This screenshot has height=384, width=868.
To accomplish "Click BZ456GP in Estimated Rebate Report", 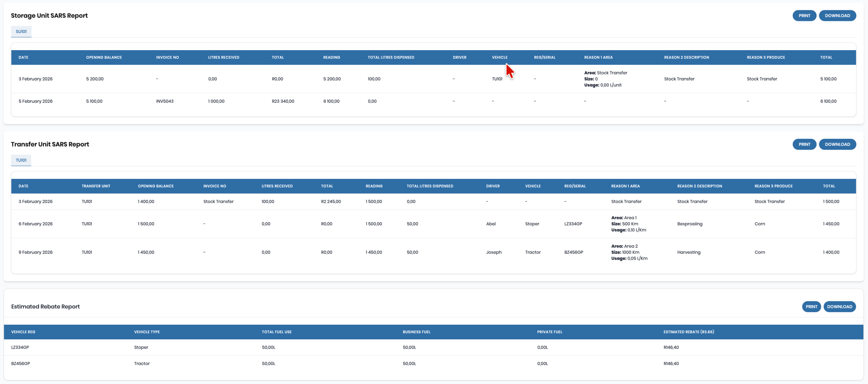I will (x=21, y=364).
